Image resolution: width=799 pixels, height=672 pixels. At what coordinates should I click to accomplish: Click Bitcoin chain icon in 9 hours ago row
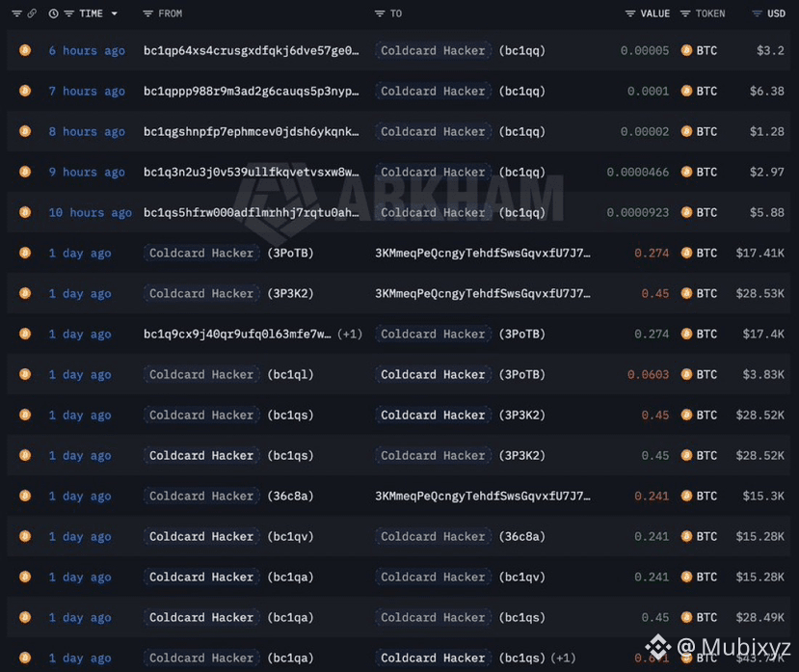[25, 172]
